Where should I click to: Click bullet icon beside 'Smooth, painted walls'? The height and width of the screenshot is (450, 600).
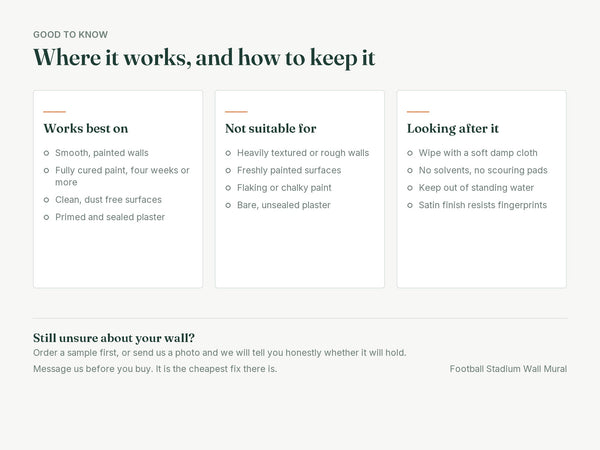pyautogui.click(x=46, y=153)
